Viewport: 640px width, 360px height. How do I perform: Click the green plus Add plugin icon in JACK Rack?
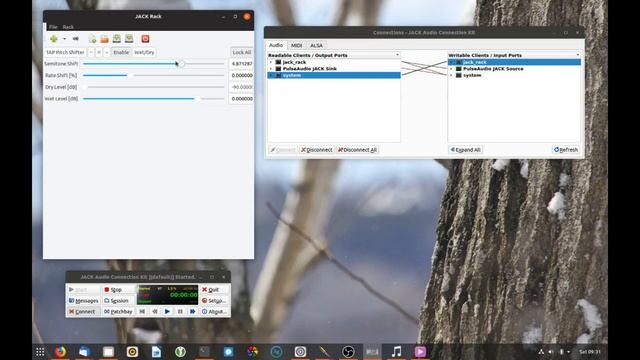(53, 39)
